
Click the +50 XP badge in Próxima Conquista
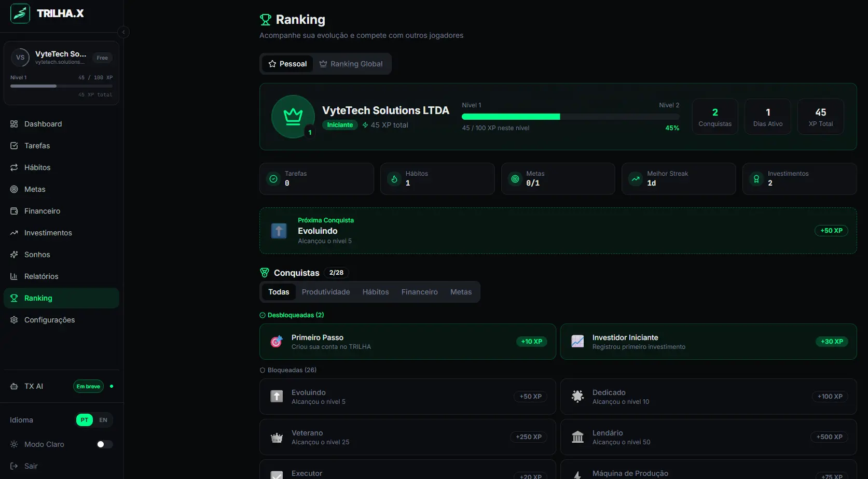(x=831, y=231)
